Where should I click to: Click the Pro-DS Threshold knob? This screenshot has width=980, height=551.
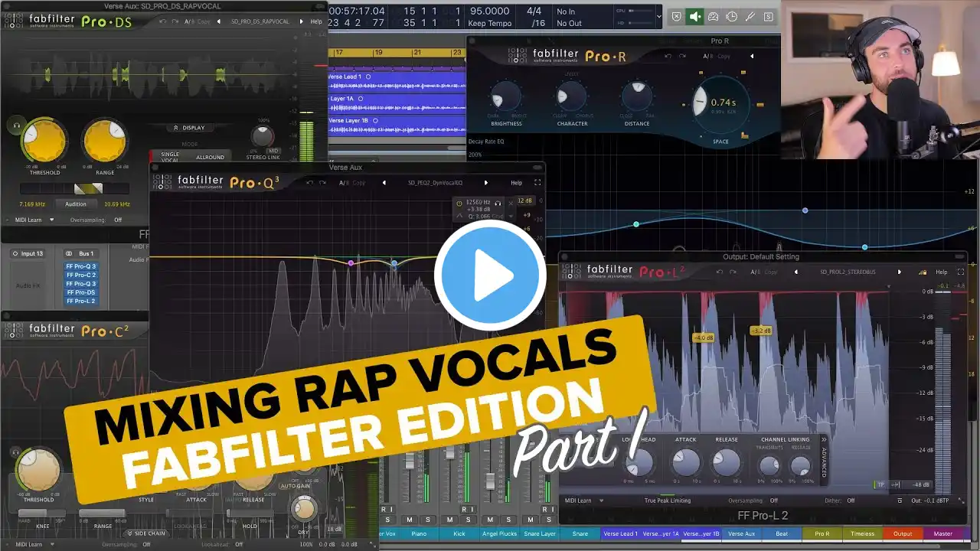pyautogui.click(x=44, y=142)
